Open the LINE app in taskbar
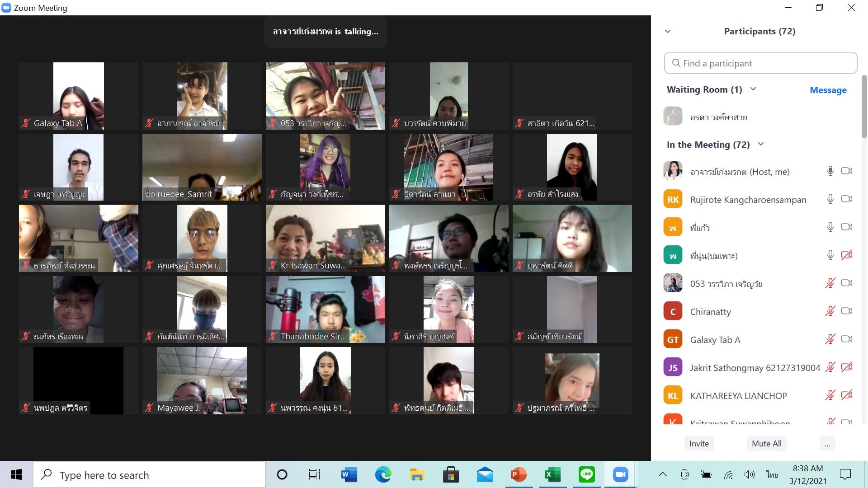 pos(586,474)
